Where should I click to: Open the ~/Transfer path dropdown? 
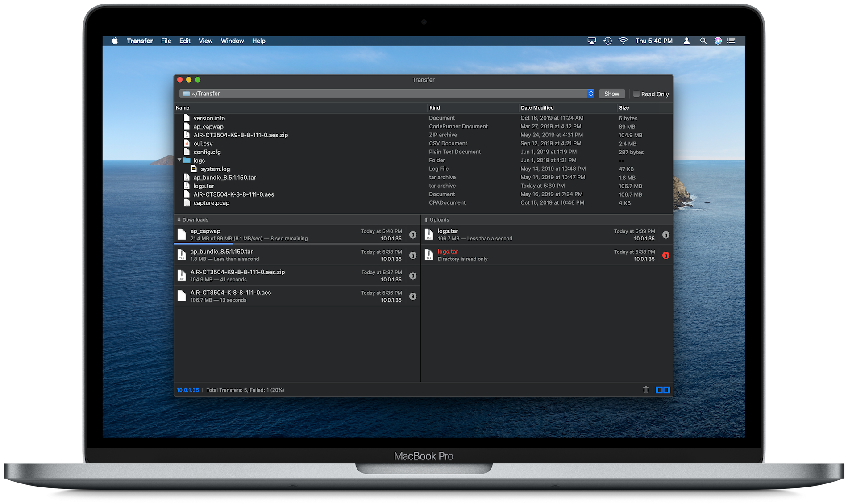pyautogui.click(x=387, y=94)
